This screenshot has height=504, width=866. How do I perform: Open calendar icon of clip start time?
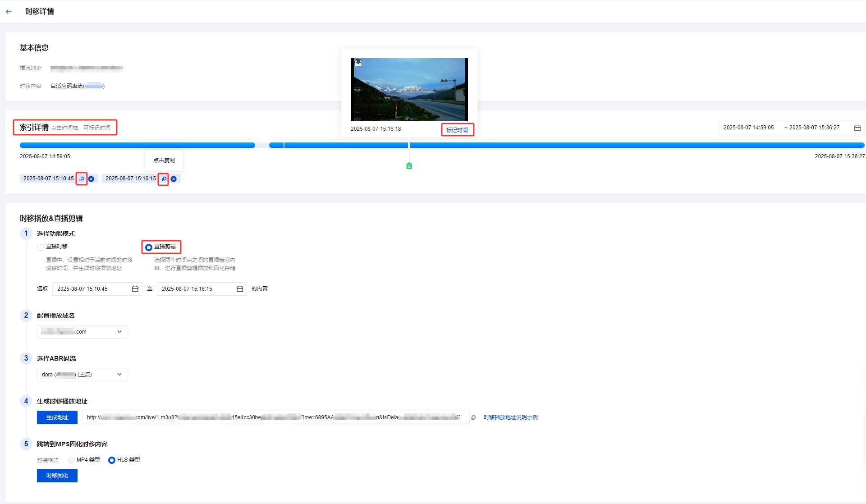coord(135,289)
